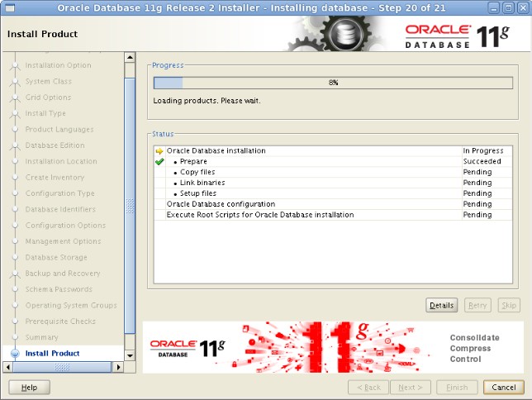Screen dimensions: 532x400
Task: Click the Oracle 11g banner logo at bottom
Action: pyautogui.click(x=188, y=349)
